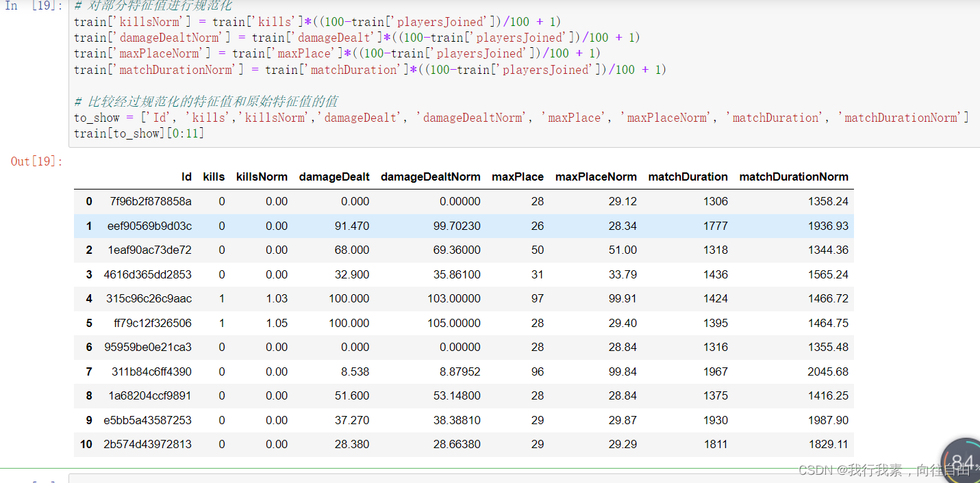This screenshot has width=980, height=483.
Task: Place cursor in the to_show list line
Action: [521, 118]
